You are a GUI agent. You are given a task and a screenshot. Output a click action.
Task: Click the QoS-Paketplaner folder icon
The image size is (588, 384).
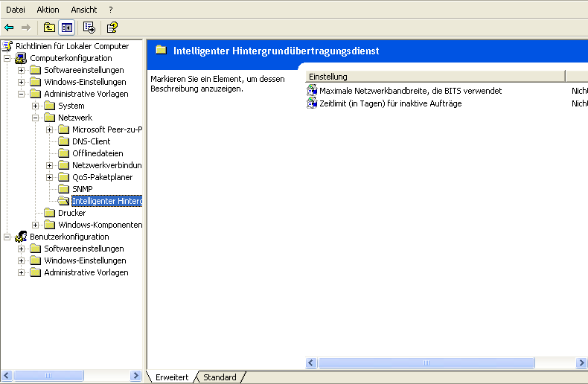(64, 177)
